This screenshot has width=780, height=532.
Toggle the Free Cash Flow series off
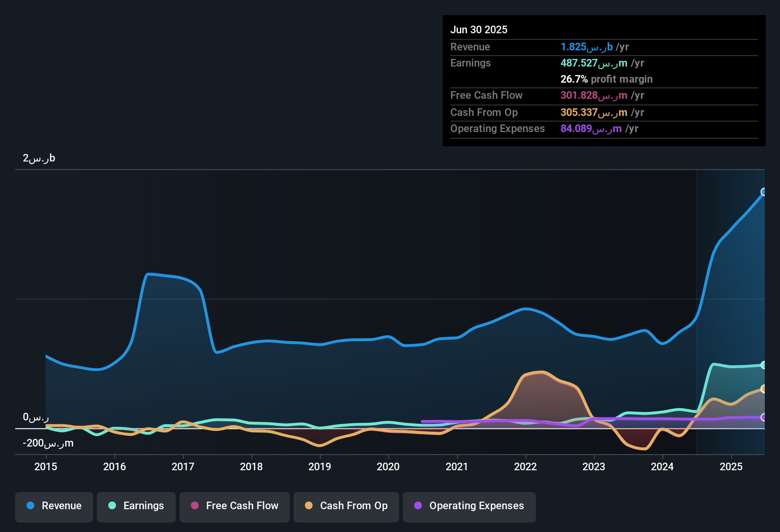pos(234,506)
